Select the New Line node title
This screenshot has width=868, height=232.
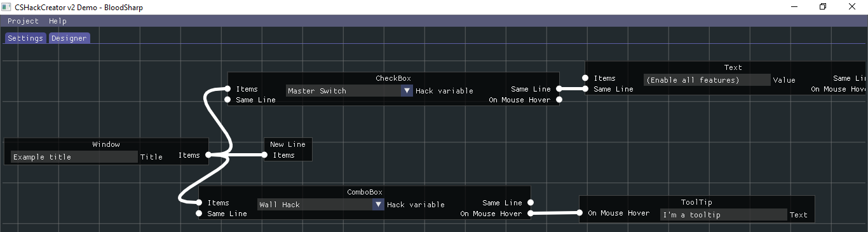(288, 144)
